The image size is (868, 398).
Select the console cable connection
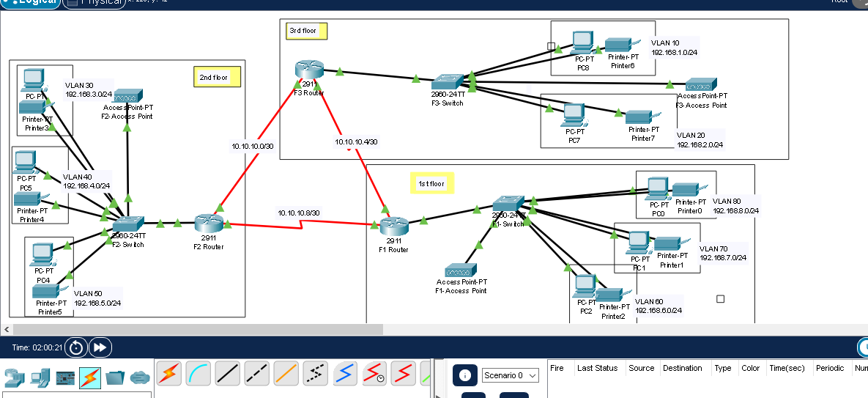pos(198,374)
